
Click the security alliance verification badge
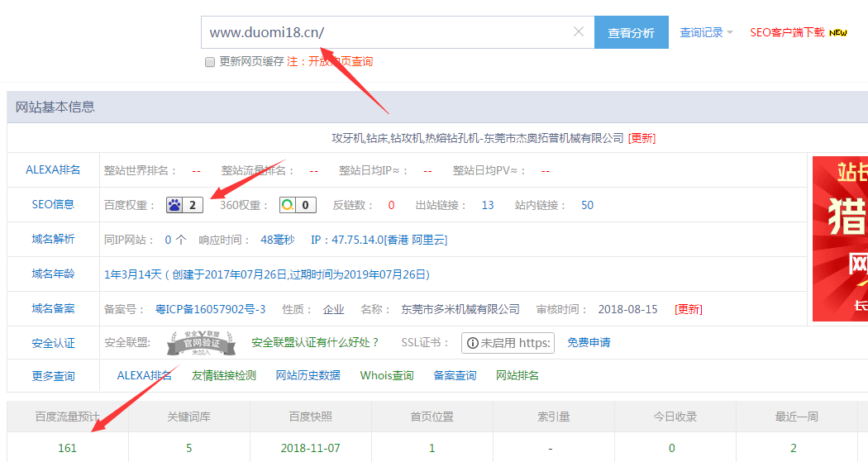[197, 342]
